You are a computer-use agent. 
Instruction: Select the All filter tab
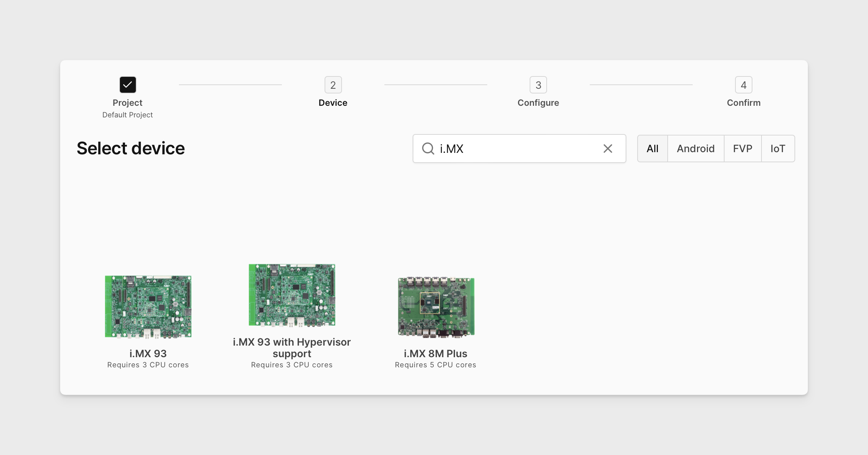coord(652,149)
